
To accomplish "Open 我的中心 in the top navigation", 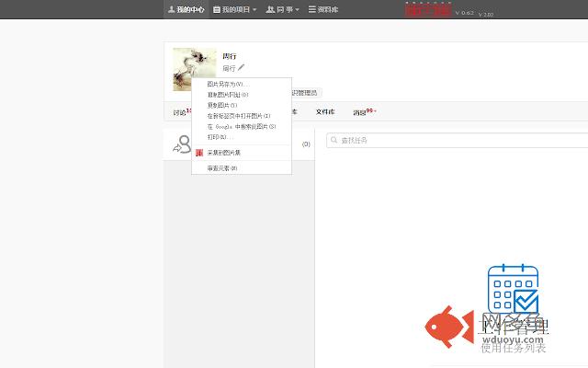I will (x=186, y=9).
